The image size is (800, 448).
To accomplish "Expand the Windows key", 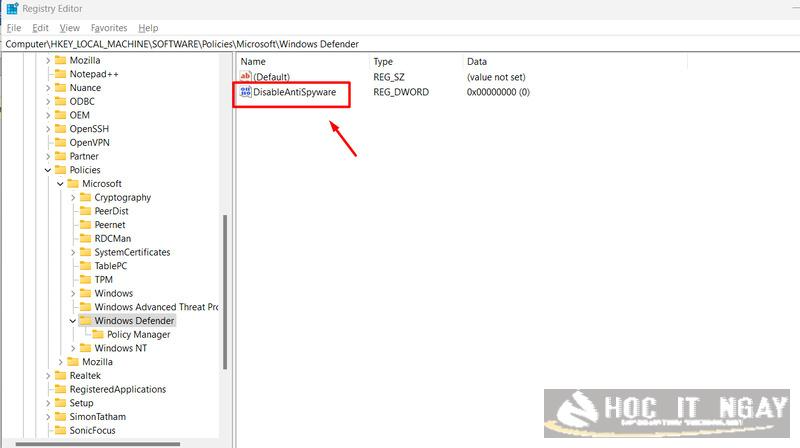I will [73, 293].
